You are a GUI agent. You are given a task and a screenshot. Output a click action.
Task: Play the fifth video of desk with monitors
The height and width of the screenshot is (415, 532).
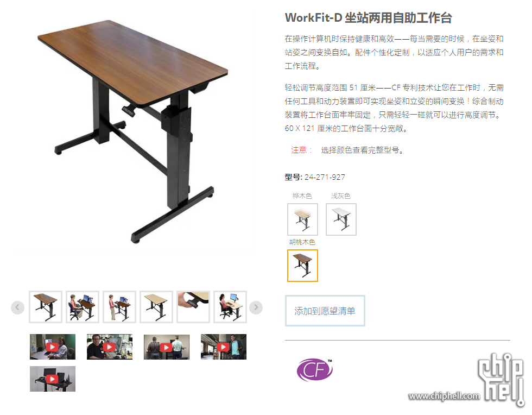coord(53,379)
